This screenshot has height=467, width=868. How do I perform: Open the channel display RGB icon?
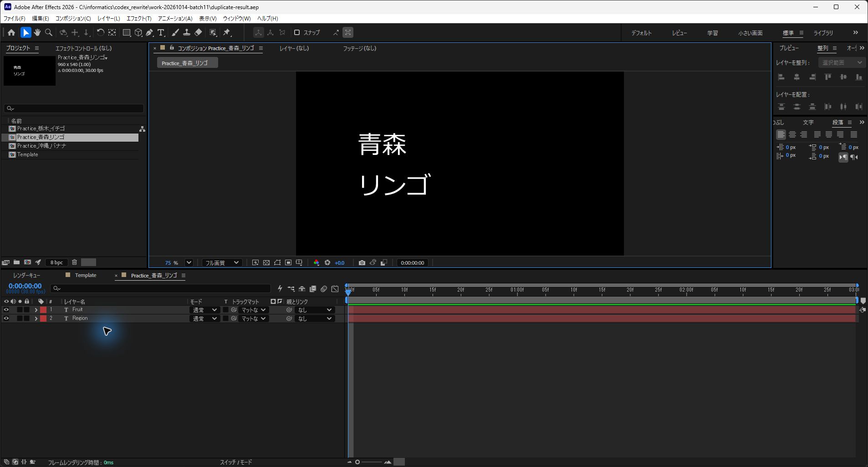(x=317, y=262)
